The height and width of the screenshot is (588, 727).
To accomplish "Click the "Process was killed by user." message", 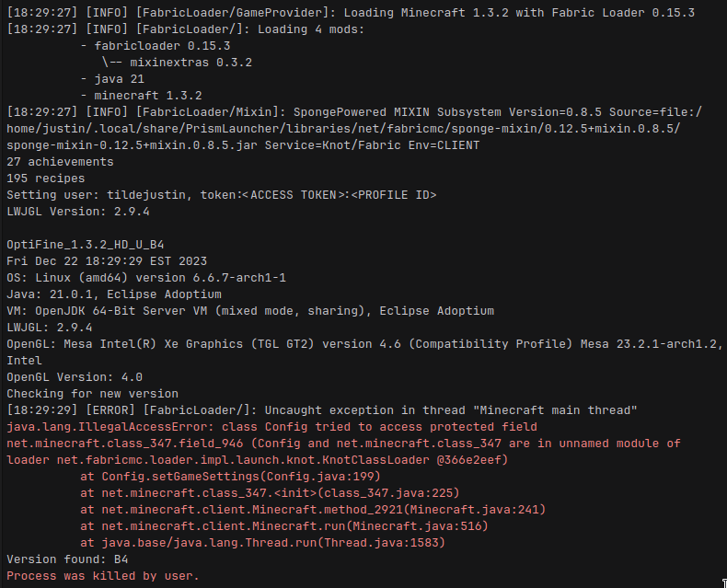I will pyautogui.click(x=102, y=576).
